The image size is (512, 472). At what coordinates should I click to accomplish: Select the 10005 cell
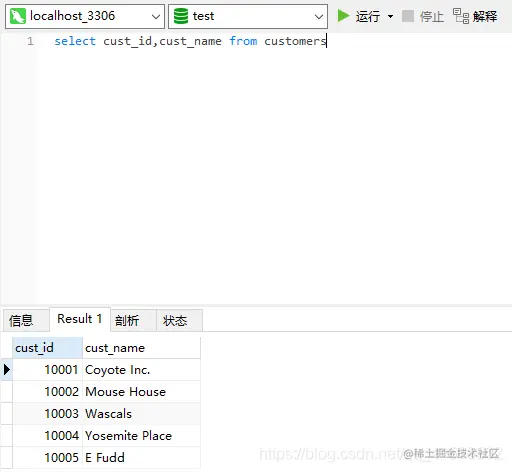[x=47, y=458]
